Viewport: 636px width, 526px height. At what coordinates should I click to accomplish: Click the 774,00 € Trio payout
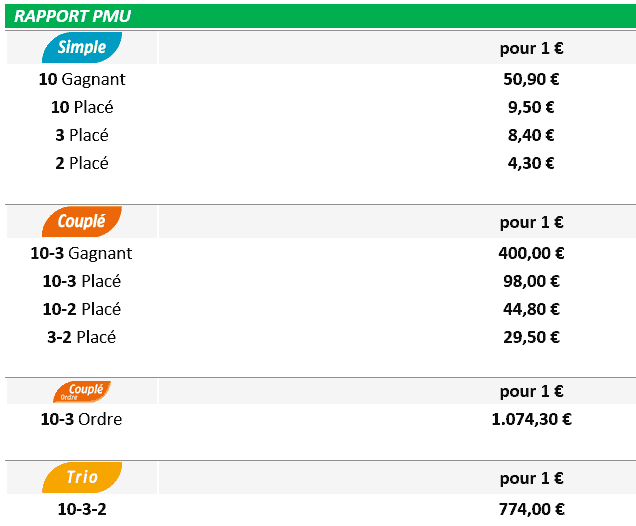click(x=531, y=509)
